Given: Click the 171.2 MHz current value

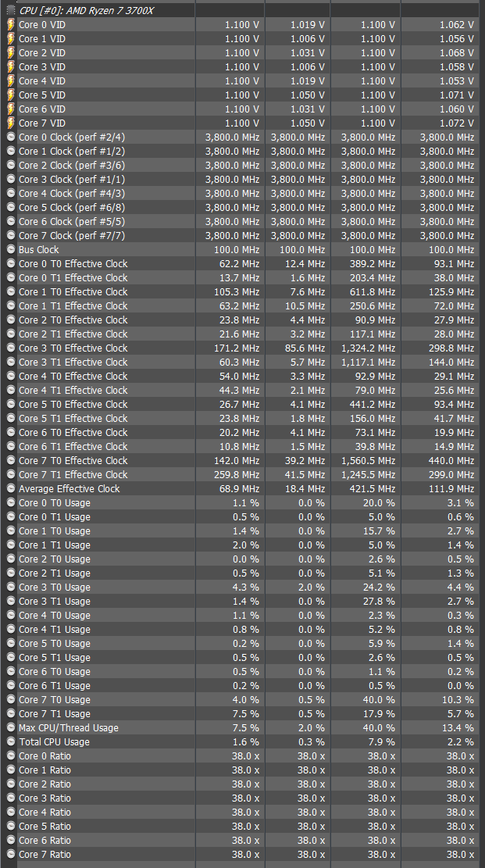Looking at the screenshot, I should [x=237, y=348].
